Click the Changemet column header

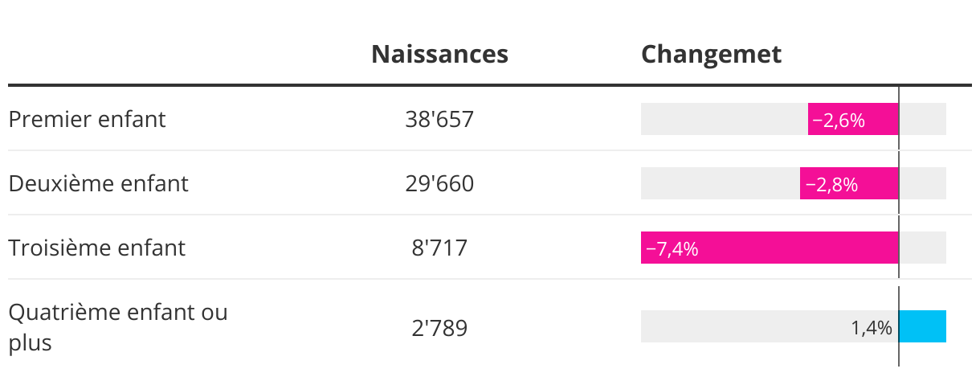(711, 54)
